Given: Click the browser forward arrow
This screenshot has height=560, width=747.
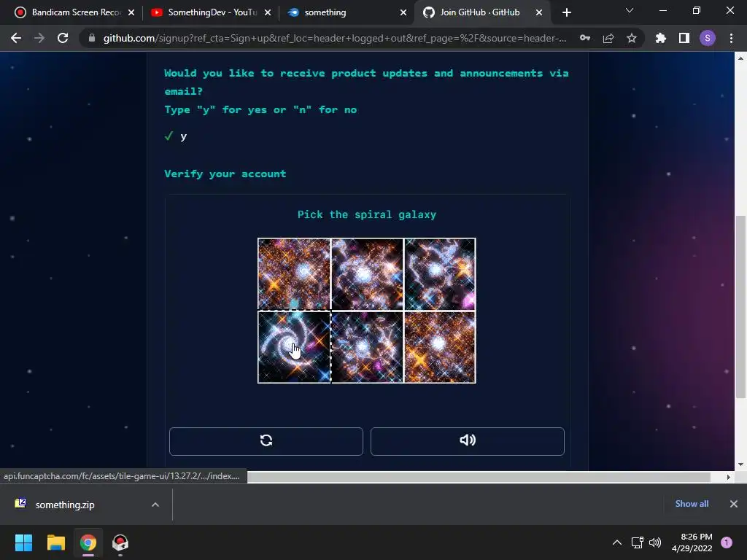Looking at the screenshot, I should point(39,38).
